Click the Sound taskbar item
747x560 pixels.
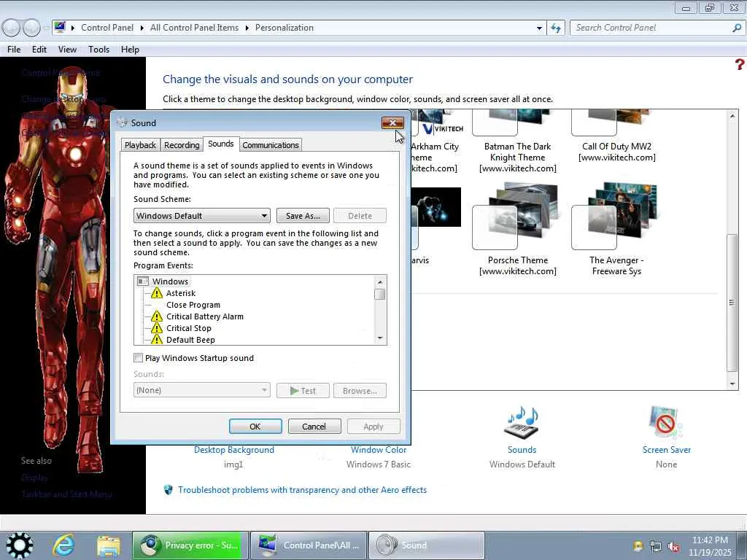point(426,545)
